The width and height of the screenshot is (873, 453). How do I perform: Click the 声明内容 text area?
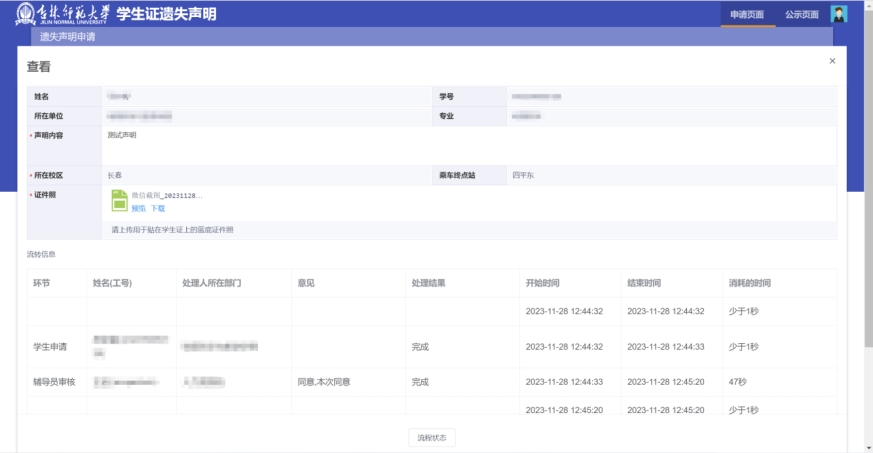[x=468, y=145]
